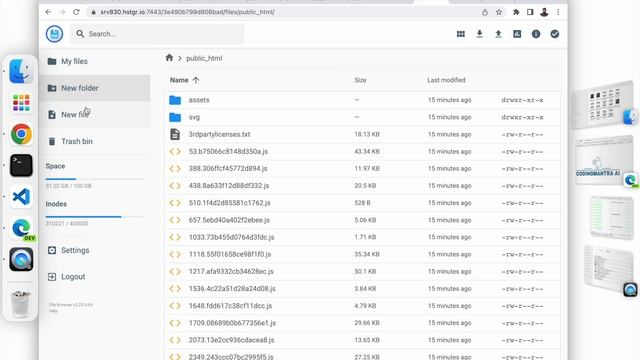Open the browser extensions puzzle icon

pyautogui.click(x=516, y=12)
